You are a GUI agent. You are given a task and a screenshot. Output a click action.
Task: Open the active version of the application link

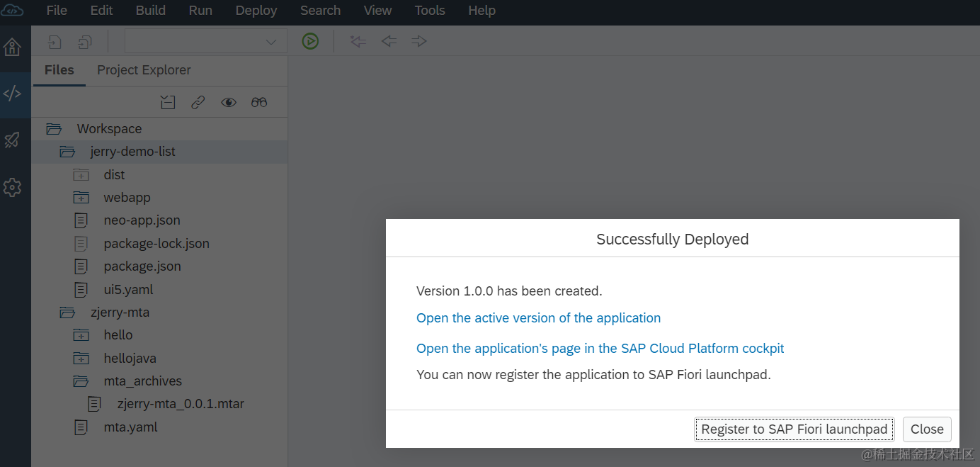tap(538, 318)
